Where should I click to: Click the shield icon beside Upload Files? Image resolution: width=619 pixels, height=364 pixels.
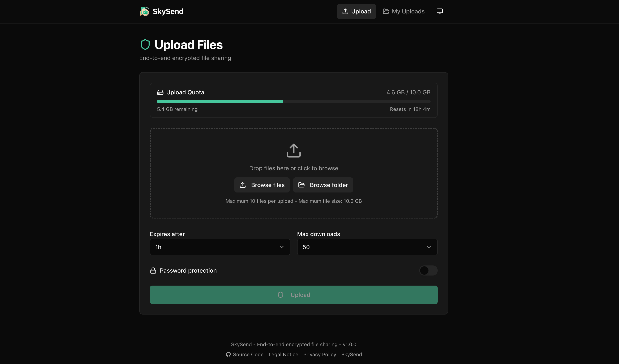(145, 45)
